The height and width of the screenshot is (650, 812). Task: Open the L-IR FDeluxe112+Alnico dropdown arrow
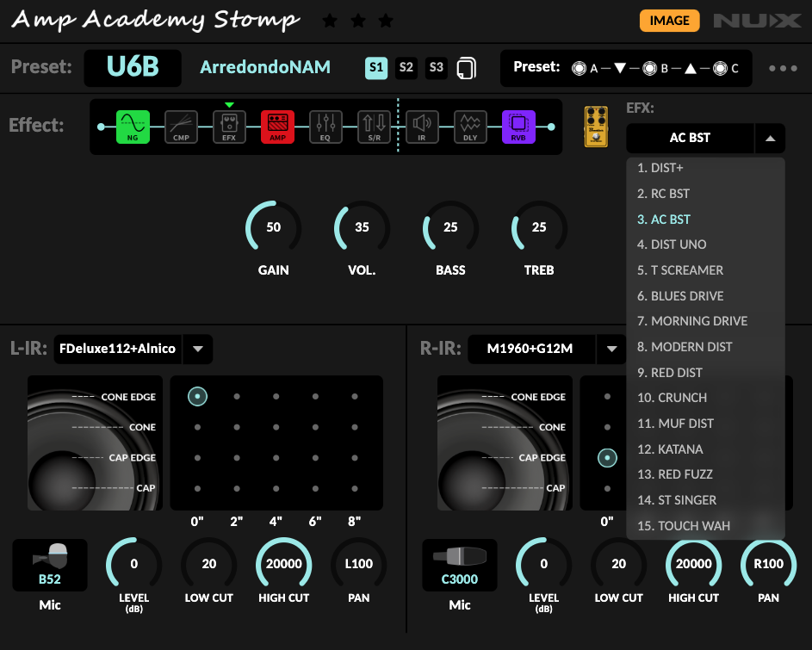tap(198, 349)
